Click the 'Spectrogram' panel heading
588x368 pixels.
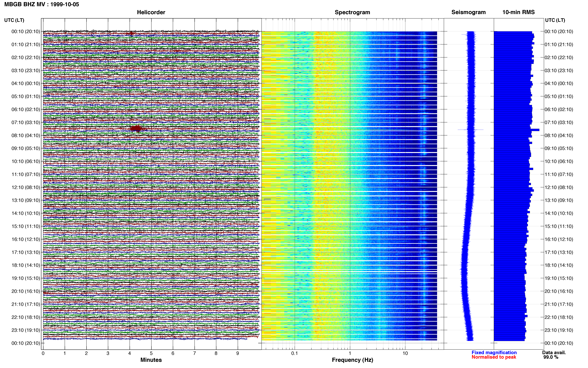pos(352,12)
